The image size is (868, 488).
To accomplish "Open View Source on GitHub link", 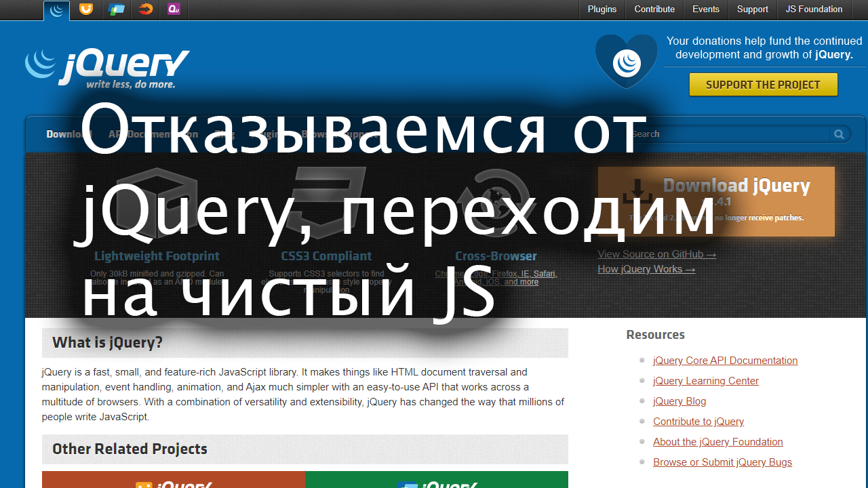I will click(x=656, y=254).
